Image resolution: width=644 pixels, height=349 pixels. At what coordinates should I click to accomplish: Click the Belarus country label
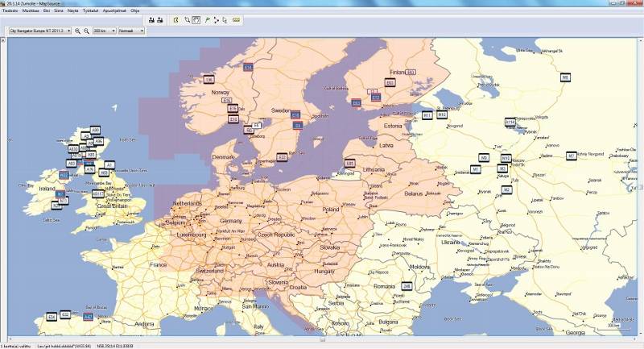pyautogui.click(x=414, y=193)
